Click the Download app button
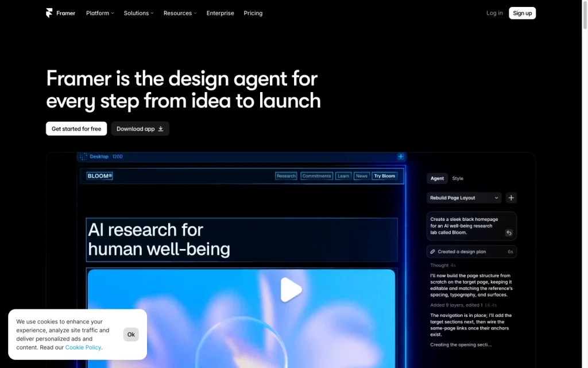This screenshot has width=588, height=368. pyautogui.click(x=140, y=129)
